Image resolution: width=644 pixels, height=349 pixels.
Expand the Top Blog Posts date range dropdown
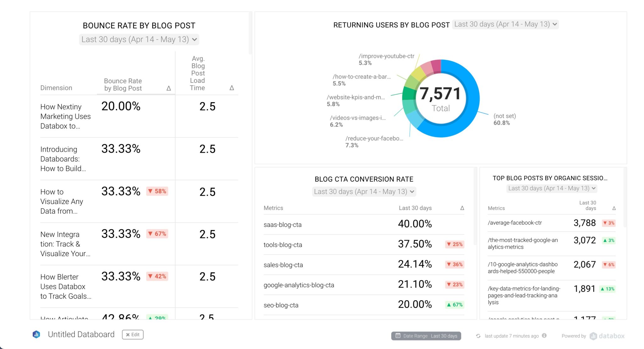[x=552, y=188]
